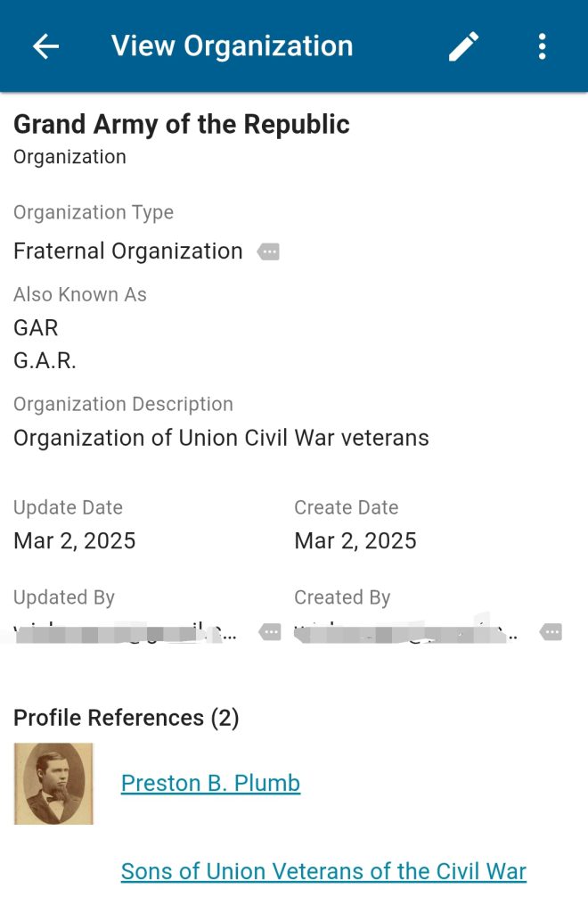Image resolution: width=588 pixels, height=913 pixels.
Task: Select the Fraternal Organization type value
Action: point(127,251)
